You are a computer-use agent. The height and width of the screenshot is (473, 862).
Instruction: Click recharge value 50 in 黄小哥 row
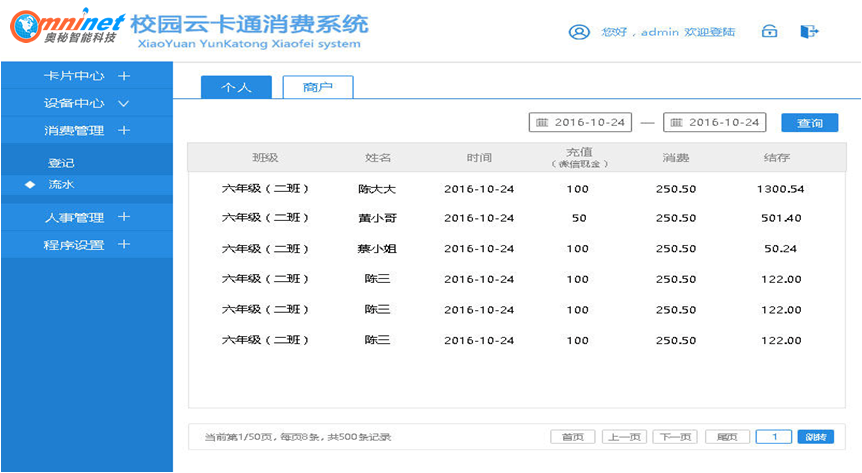[x=579, y=218]
